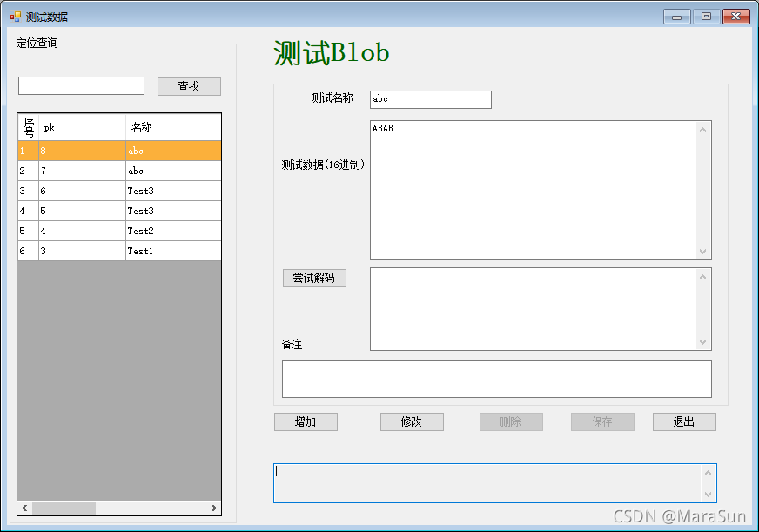The width and height of the screenshot is (759, 532).
Task: Click the 修改 modify button
Action: click(412, 421)
